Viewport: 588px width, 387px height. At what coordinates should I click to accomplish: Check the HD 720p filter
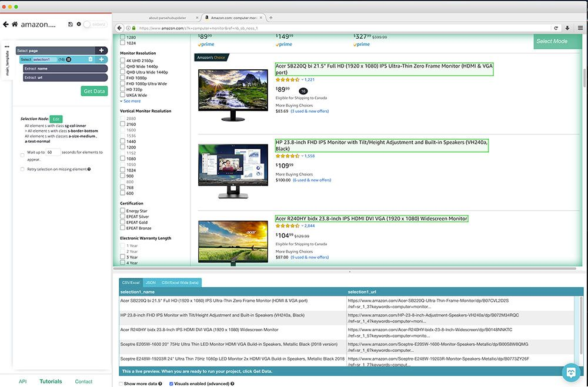[123, 89]
